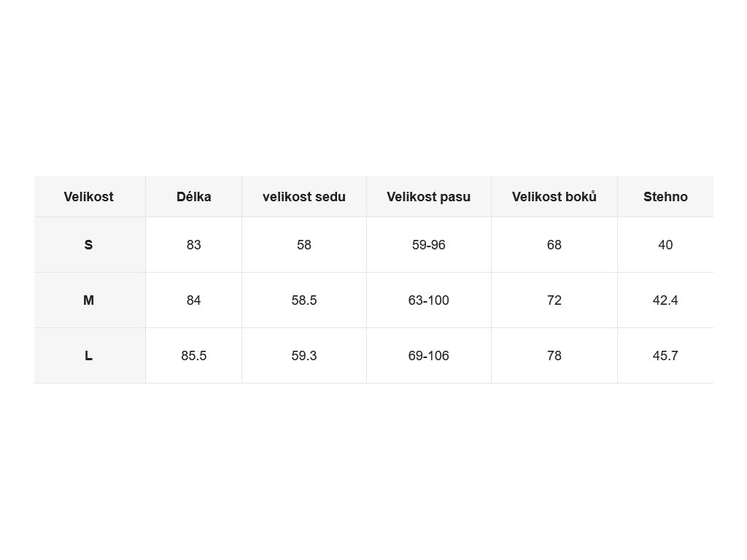The image size is (747, 560).
Task: Select the S size row label
Action: click(88, 245)
